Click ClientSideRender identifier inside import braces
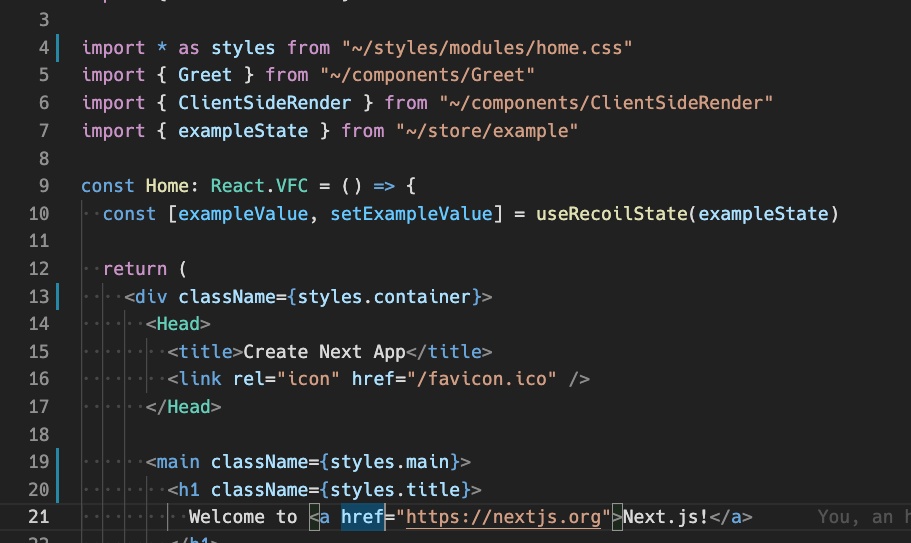This screenshot has width=911, height=543. tap(264, 103)
